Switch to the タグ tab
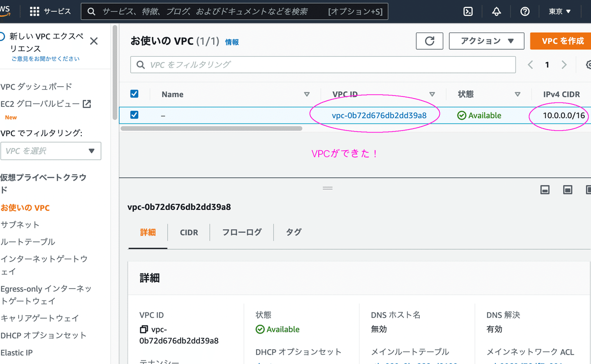The image size is (591, 364). click(294, 232)
